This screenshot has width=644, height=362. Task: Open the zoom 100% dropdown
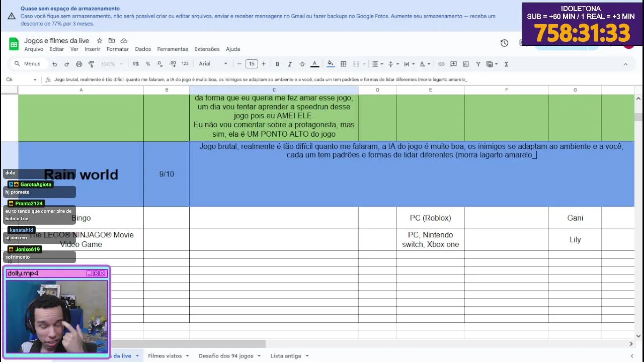[112, 64]
